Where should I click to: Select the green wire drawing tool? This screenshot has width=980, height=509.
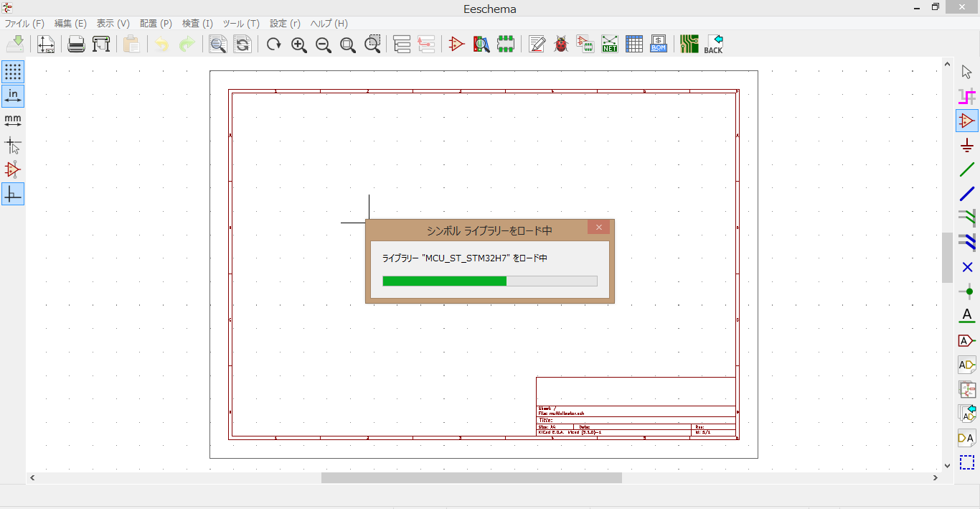pos(967,169)
